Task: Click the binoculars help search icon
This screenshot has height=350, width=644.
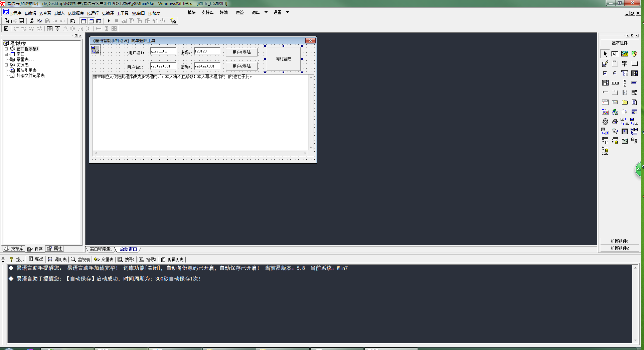Action: click(173, 21)
